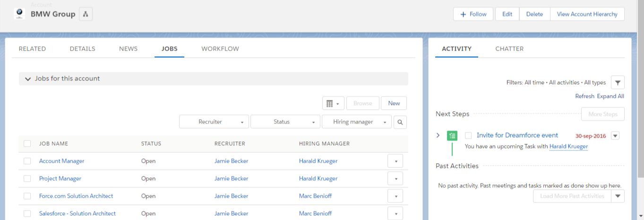This screenshot has width=644, height=220.
Task: Select the Jobs tab
Action: (169, 49)
